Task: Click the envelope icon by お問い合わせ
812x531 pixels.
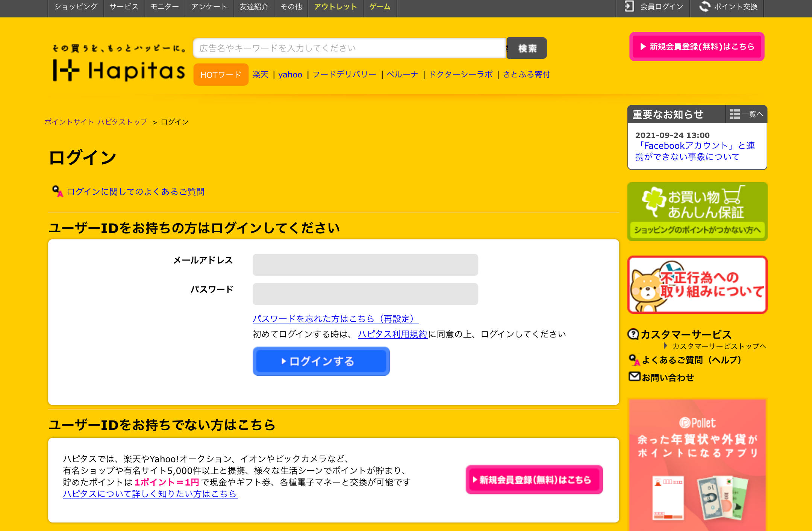Action: [x=634, y=376]
